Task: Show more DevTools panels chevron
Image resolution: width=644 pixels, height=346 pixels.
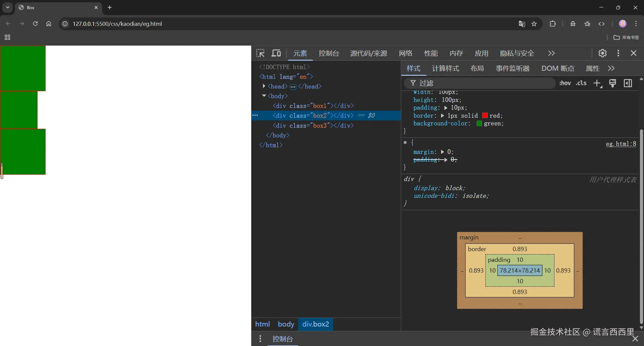Action: [x=551, y=53]
